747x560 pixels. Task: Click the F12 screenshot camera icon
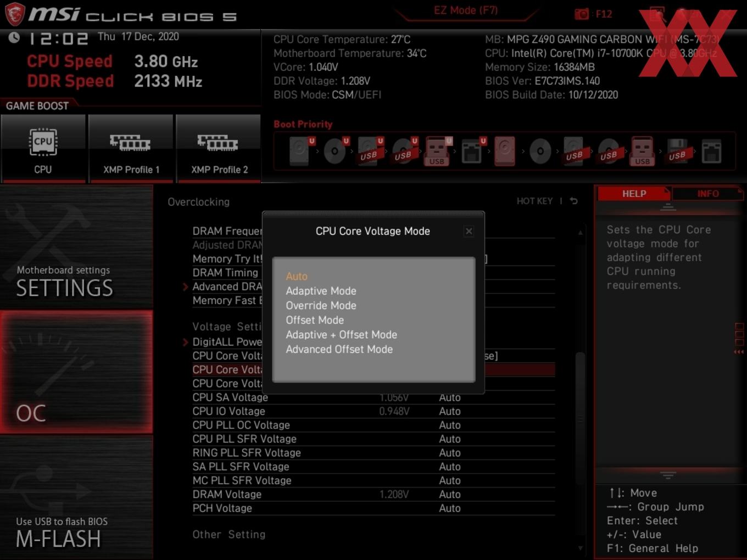[x=582, y=14]
